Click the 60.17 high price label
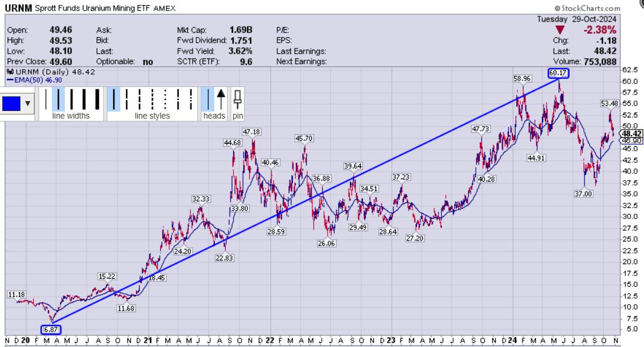 pos(558,73)
